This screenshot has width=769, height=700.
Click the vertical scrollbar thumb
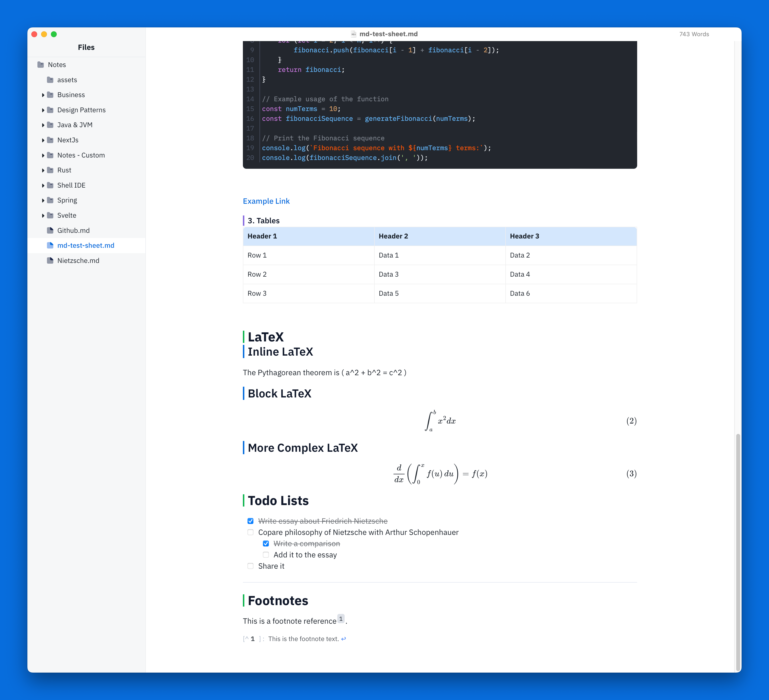[x=738, y=549]
